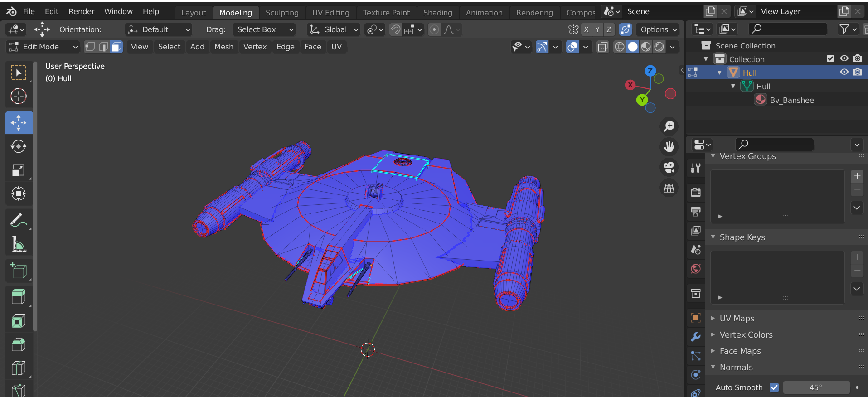
Task: Hide the Hull object in viewport
Action: click(844, 72)
